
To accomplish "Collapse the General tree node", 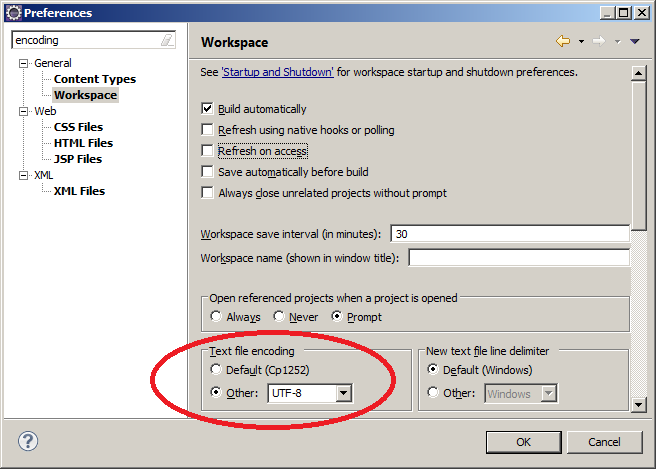I will click(x=24, y=63).
